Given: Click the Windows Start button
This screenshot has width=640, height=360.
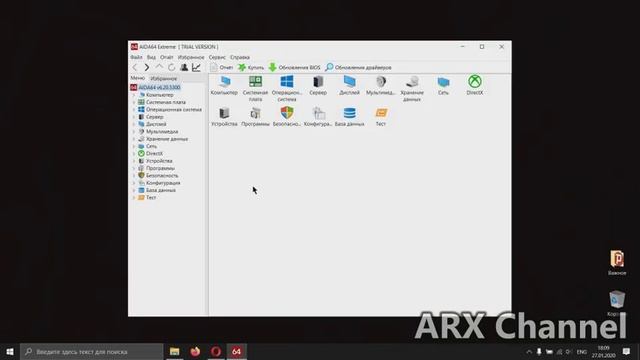Looking at the screenshot, I should [10, 351].
